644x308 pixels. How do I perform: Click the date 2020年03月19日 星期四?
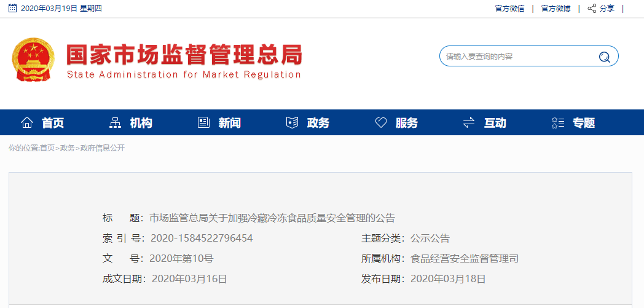[x=61, y=8]
